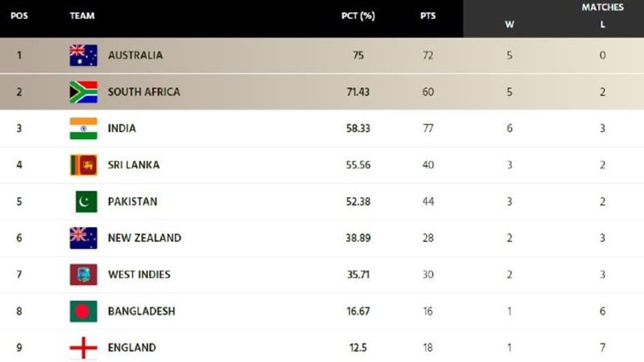
Task: Select the PCT (%) column header
Action: 358,16
